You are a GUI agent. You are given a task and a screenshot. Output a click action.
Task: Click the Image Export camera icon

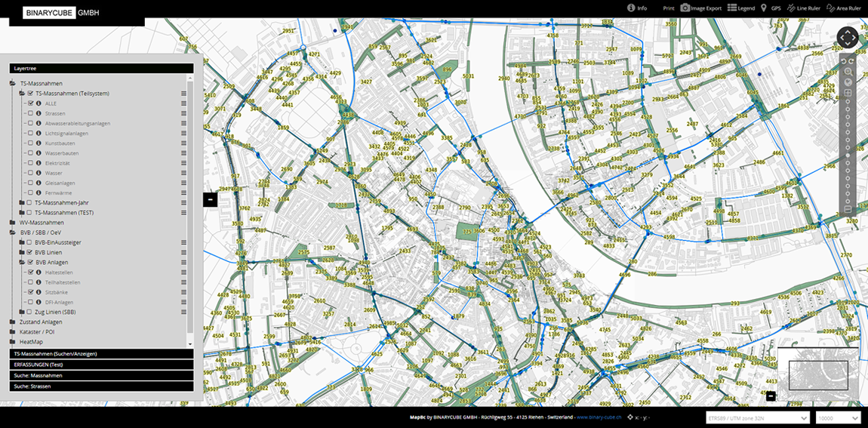[x=685, y=8]
